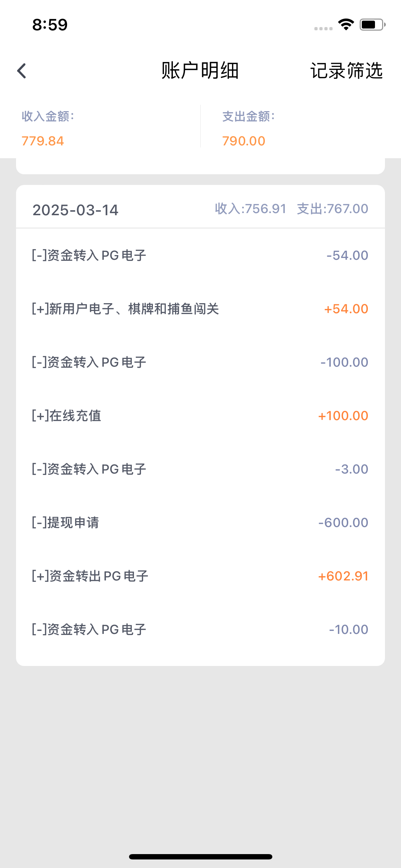The height and width of the screenshot is (868, 401).
Task: Open the 记录筛选 record filter
Action: pyautogui.click(x=346, y=71)
